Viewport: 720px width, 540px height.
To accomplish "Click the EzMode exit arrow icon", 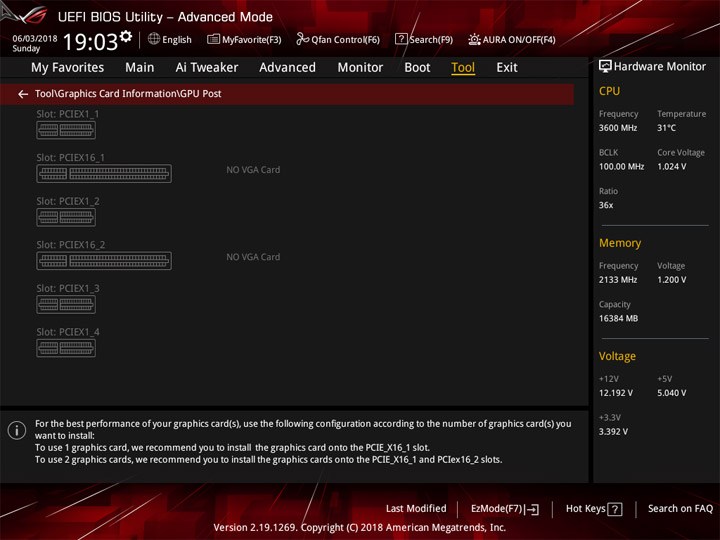I will coord(532,509).
